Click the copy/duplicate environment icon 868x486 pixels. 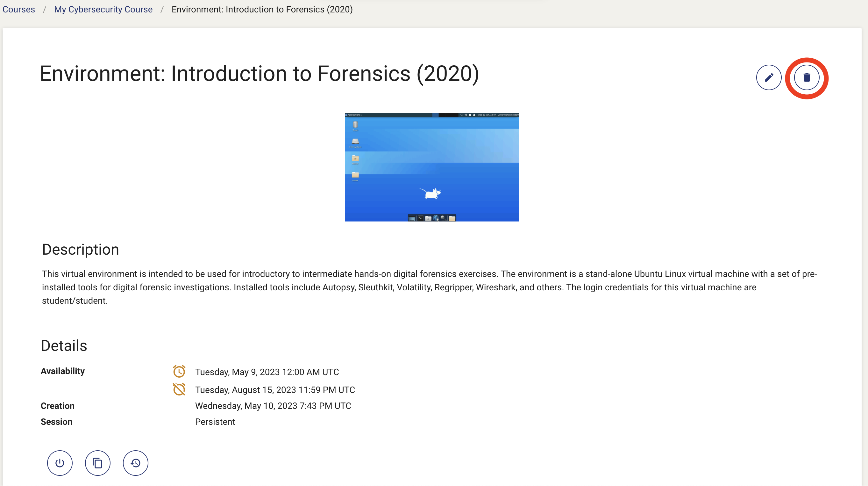[97, 463]
